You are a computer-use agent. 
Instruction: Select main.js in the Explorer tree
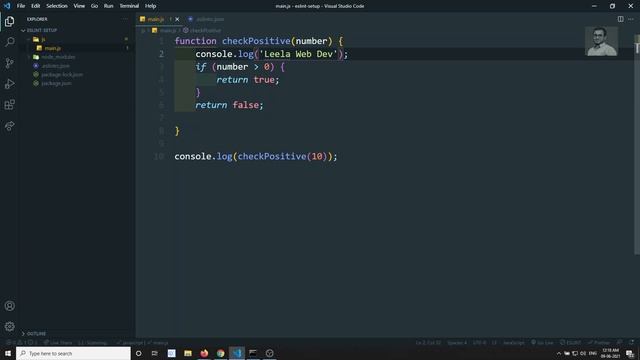click(x=53, y=48)
